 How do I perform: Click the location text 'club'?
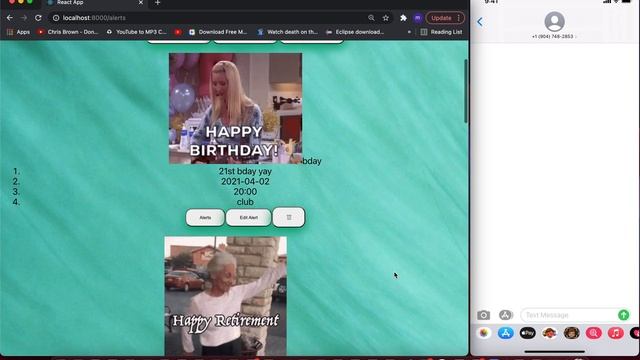(245, 202)
